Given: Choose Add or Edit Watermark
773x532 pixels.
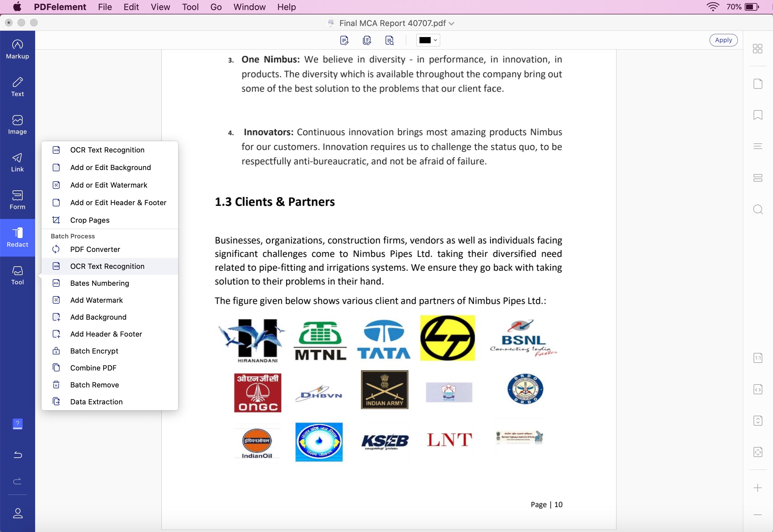Looking at the screenshot, I should click(x=110, y=185).
